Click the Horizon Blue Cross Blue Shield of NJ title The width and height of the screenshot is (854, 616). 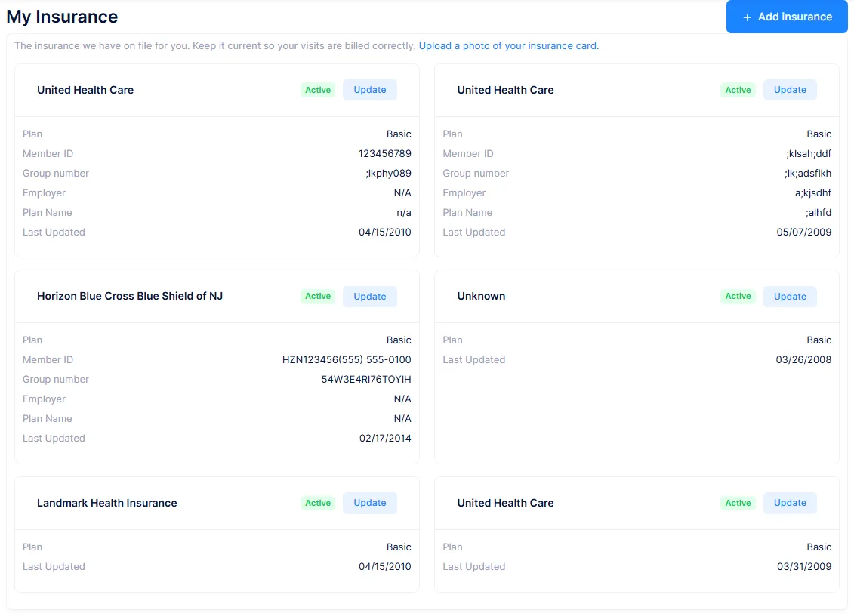[x=130, y=296]
